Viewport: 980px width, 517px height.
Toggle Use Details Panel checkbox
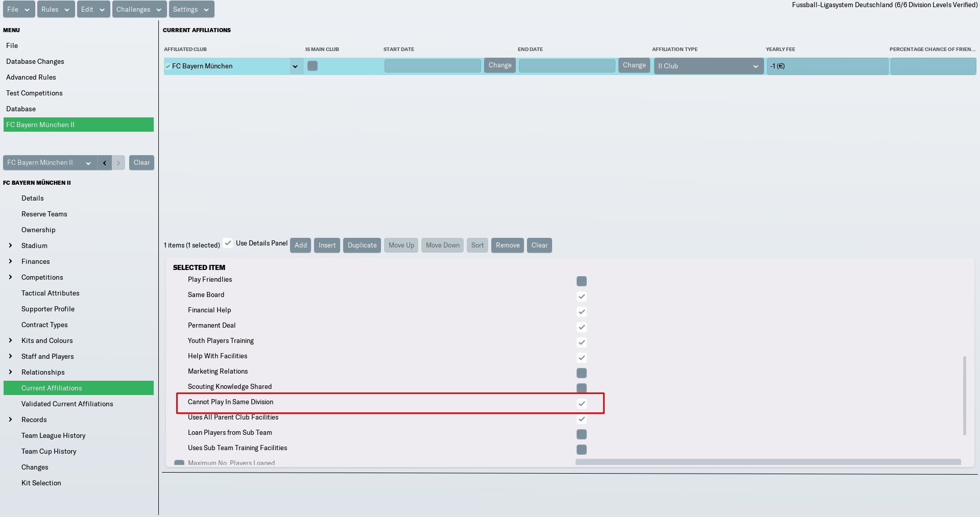[228, 243]
